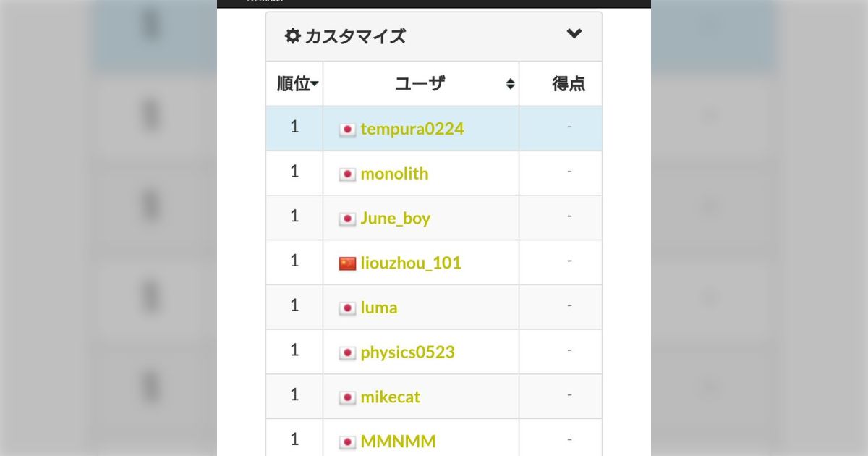
Task: Open liouzhou_101 user profile link
Action: (x=411, y=263)
